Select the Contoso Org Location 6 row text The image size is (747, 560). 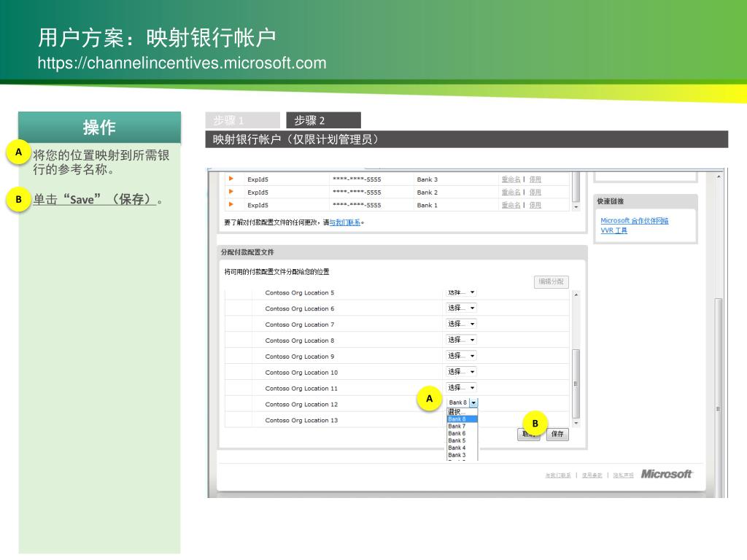coord(300,308)
